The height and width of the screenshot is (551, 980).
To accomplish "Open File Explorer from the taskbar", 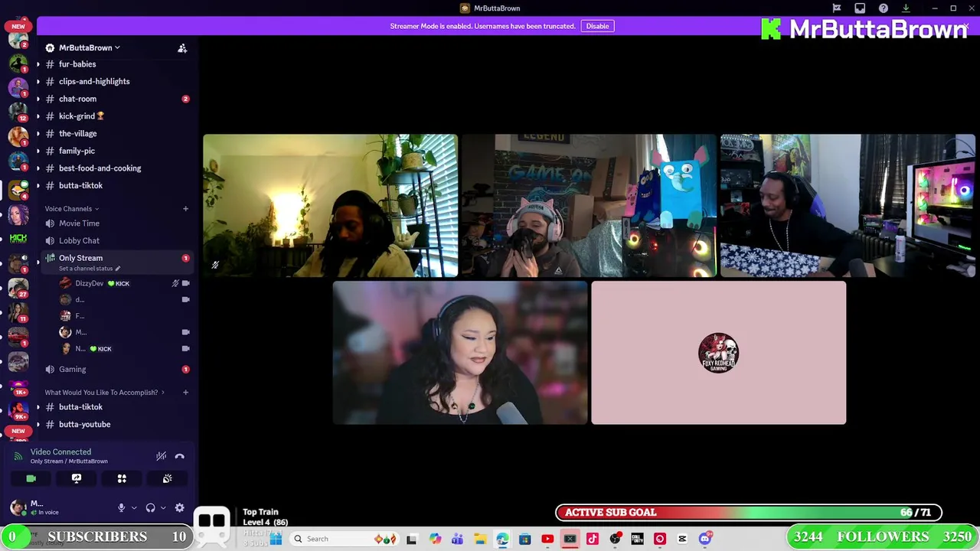I will click(x=480, y=539).
